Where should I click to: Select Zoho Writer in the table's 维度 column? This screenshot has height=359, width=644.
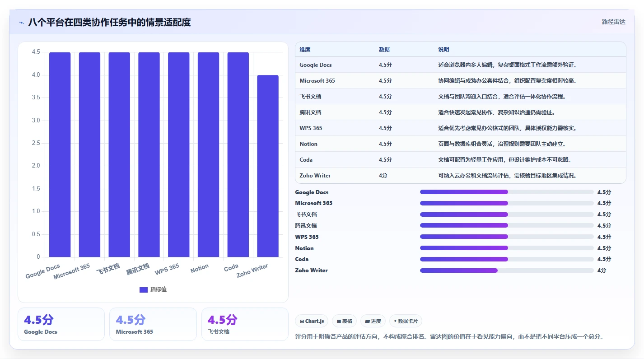tap(315, 176)
